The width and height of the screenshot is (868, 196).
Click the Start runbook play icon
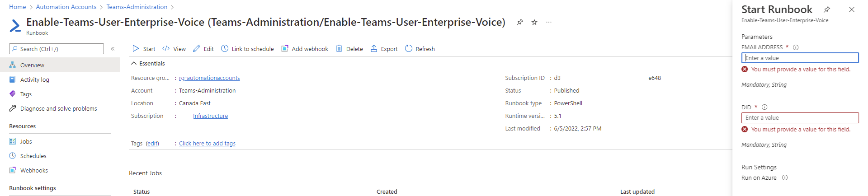(136, 49)
